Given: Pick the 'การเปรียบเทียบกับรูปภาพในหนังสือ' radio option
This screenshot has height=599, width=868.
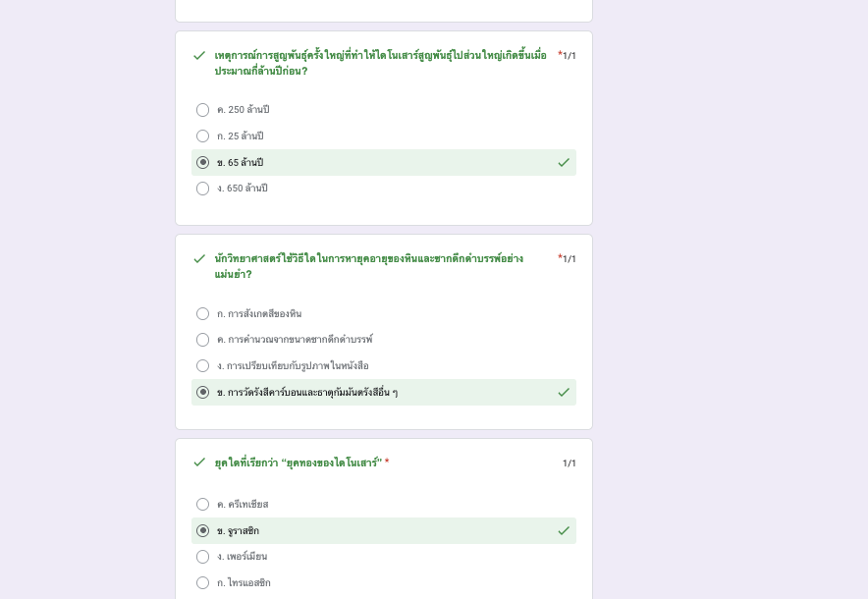Looking at the screenshot, I should coord(203,366).
